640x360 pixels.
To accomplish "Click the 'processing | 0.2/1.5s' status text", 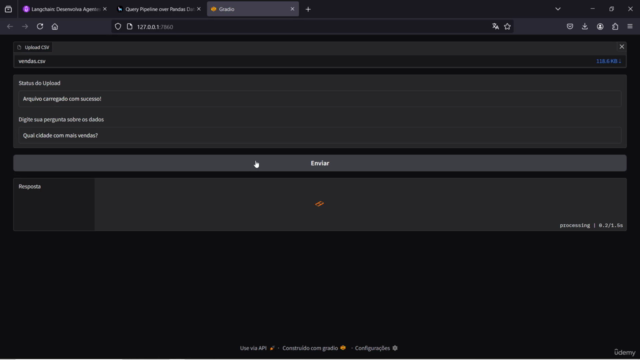I will 591,225.
